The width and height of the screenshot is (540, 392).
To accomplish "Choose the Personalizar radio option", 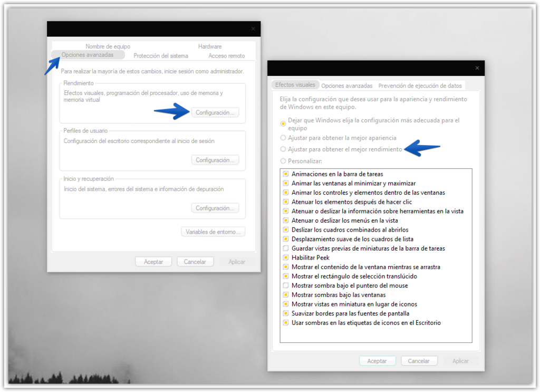I will point(283,161).
